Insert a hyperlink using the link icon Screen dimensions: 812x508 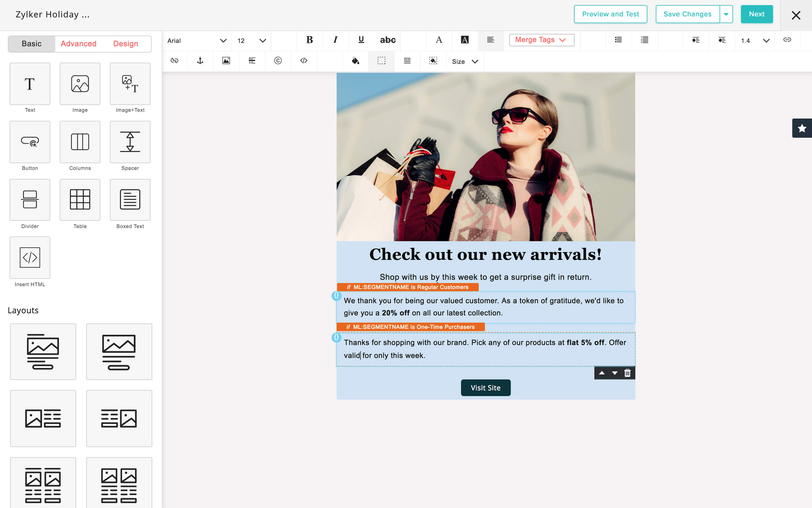787,40
